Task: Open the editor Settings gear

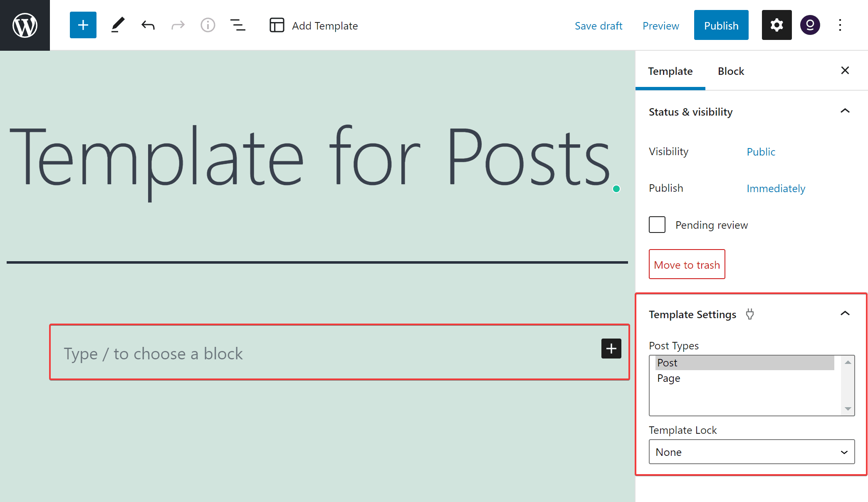Action: tap(777, 25)
